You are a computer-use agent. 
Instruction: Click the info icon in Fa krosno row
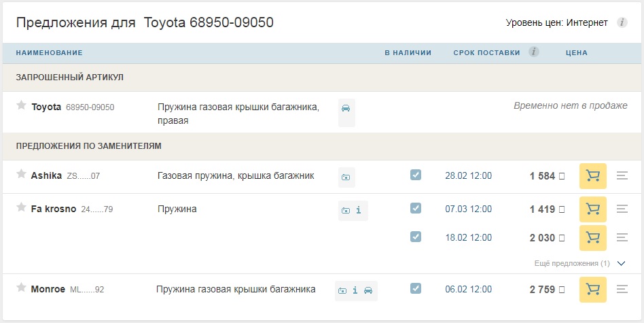pyautogui.click(x=358, y=211)
